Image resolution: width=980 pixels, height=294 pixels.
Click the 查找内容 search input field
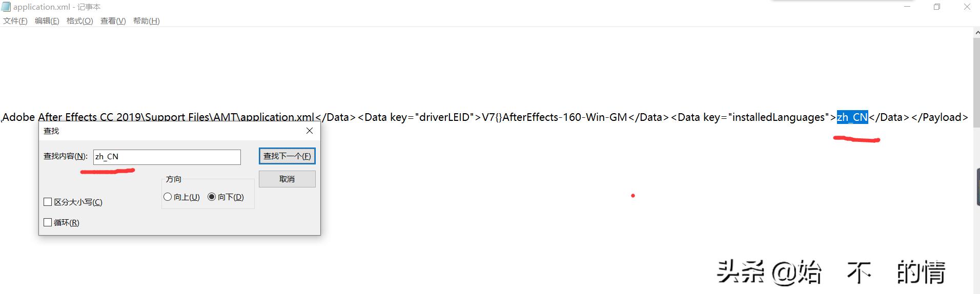[x=167, y=157]
